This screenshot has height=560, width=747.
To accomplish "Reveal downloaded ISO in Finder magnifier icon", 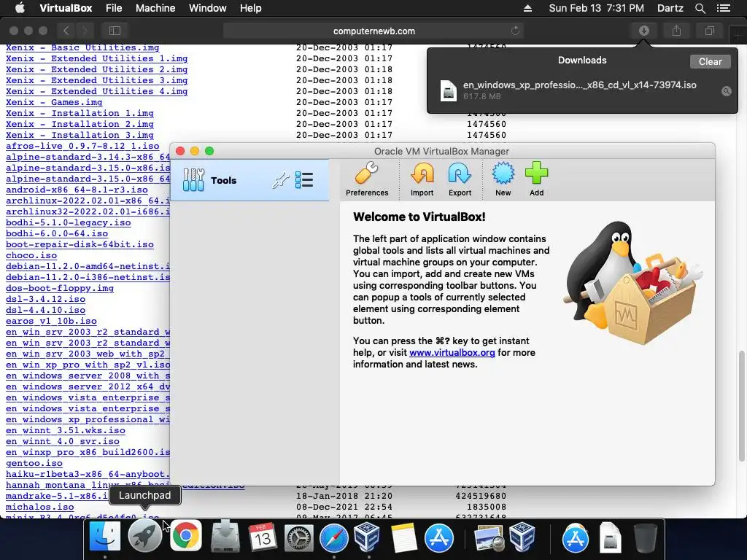I will pos(726,91).
